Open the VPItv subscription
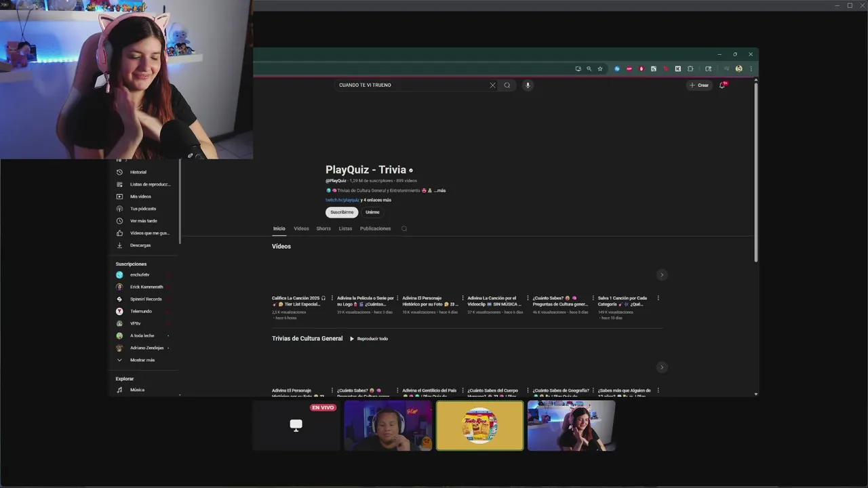This screenshot has height=488, width=868. pyautogui.click(x=144, y=323)
